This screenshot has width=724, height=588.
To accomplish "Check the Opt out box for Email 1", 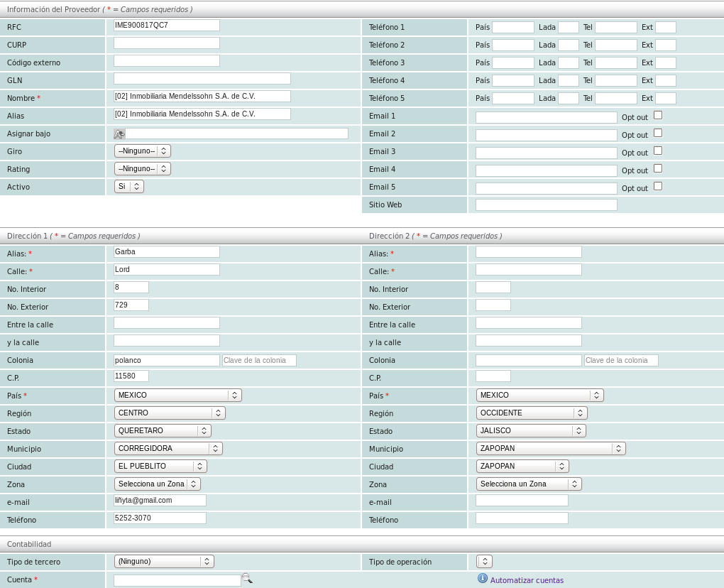I will coord(658,115).
